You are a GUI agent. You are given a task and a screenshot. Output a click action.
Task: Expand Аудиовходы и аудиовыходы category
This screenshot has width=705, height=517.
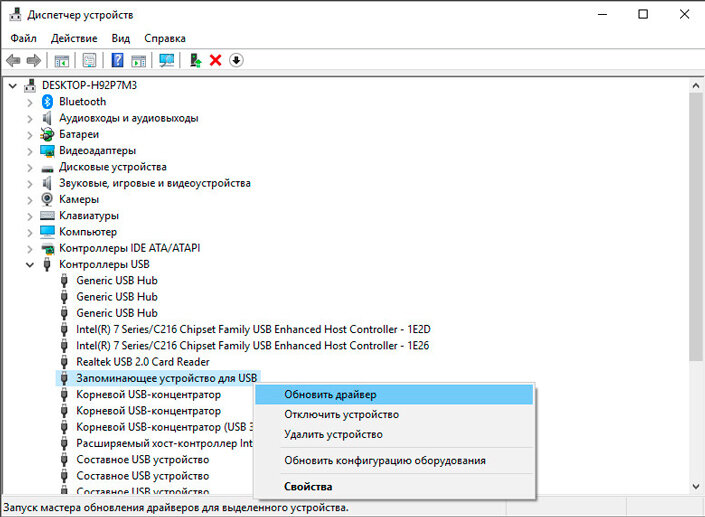30,119
